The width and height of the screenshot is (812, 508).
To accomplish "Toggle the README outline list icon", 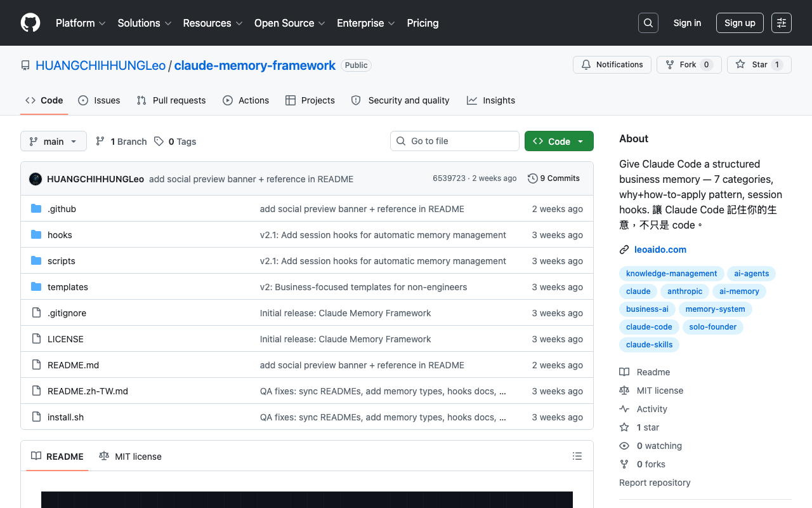I will 577,455.
